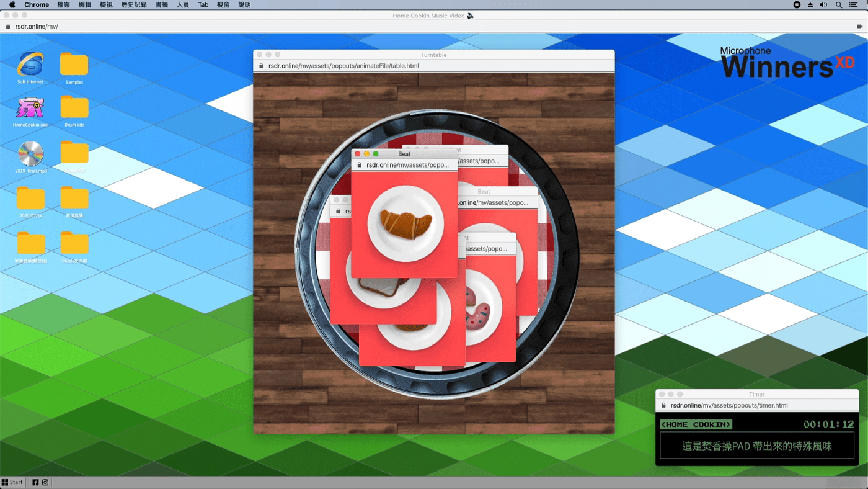This screenshot has height=489, width=868.
Task: Maximize the front Beat window with green button
Action: pos(376,154)
